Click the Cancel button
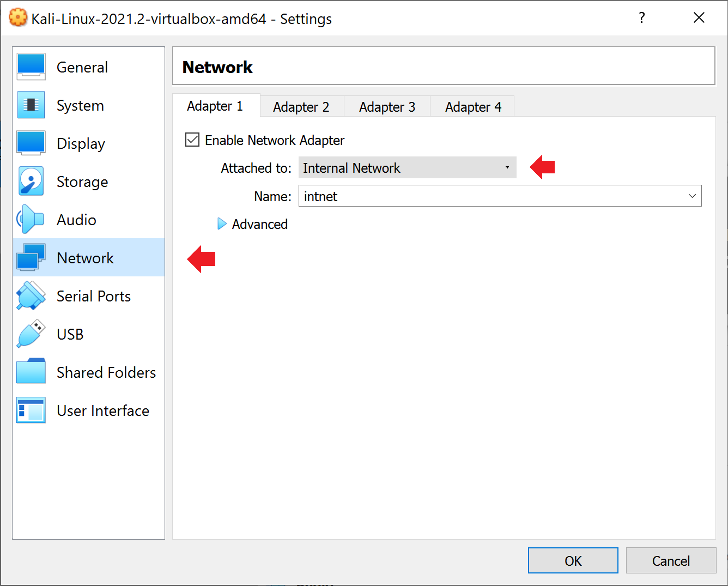728x586 pixels. tap(671, 561)
